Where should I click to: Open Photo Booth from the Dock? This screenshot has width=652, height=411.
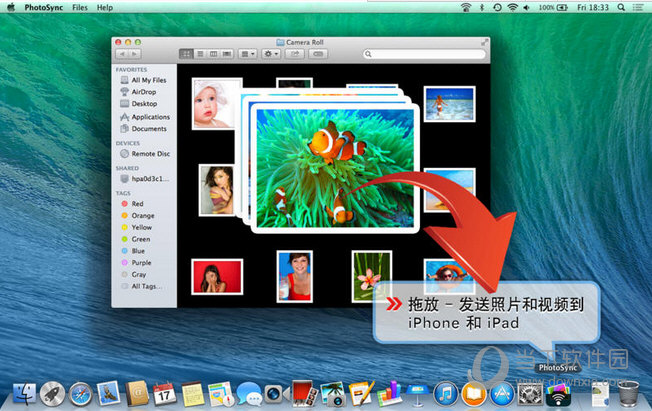(x=305, y=393)
